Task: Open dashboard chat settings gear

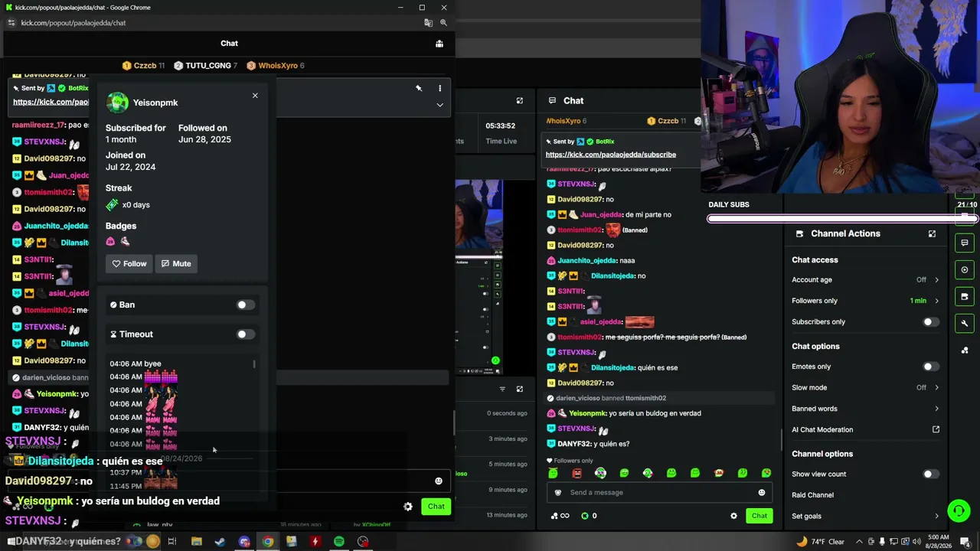Action: point(733,516)
